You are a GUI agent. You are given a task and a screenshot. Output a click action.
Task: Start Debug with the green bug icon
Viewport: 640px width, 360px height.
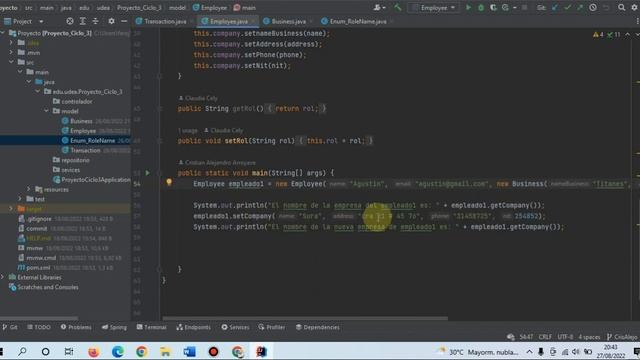[481, 7]
